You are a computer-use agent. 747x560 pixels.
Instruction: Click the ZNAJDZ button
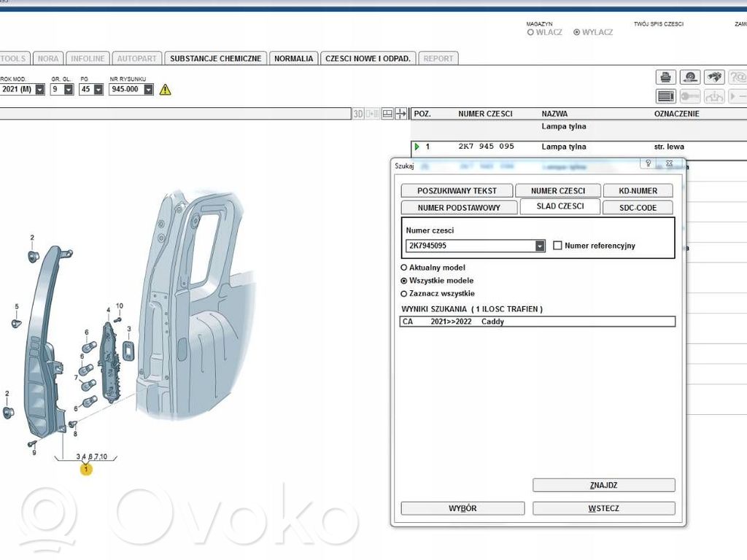603,485
